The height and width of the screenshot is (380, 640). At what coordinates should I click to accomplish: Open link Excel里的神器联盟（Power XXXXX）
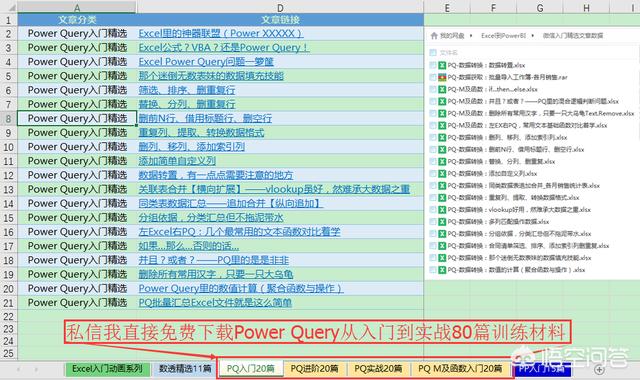click(x=221, y=33)
